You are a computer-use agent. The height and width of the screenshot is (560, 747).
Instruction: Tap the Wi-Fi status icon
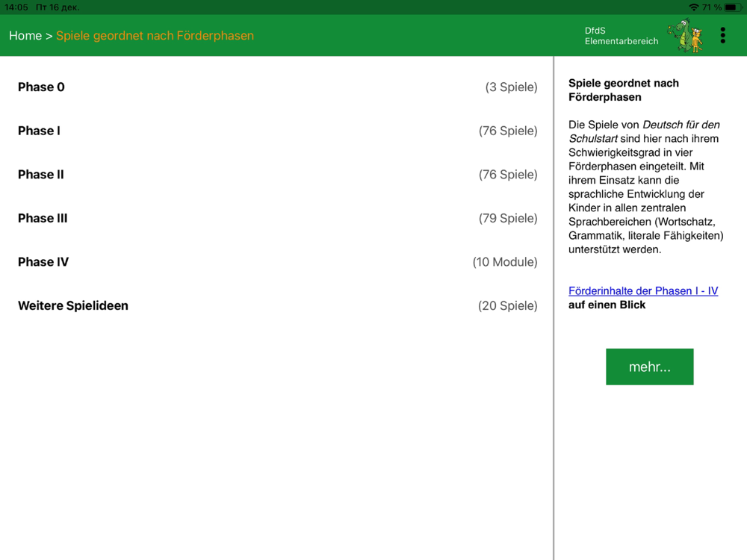694,7
